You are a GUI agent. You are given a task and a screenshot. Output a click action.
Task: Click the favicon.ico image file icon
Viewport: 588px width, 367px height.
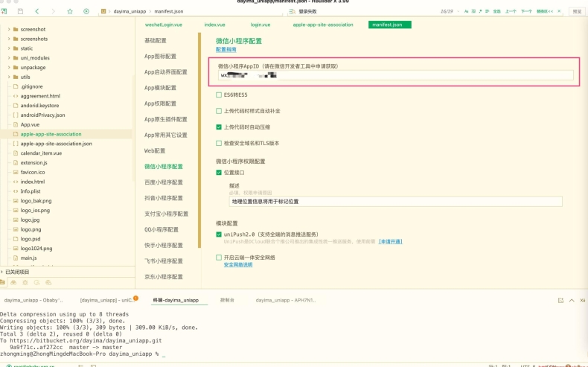(x=15, y=172)
